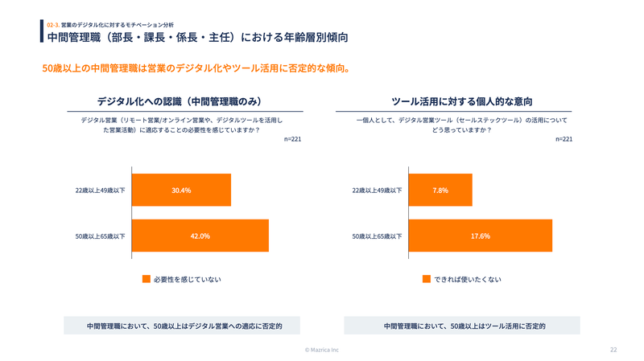Screen dimensions: 644x361
Task: Select the 42.0% bar in the left chart
Action: pos(200,236)
